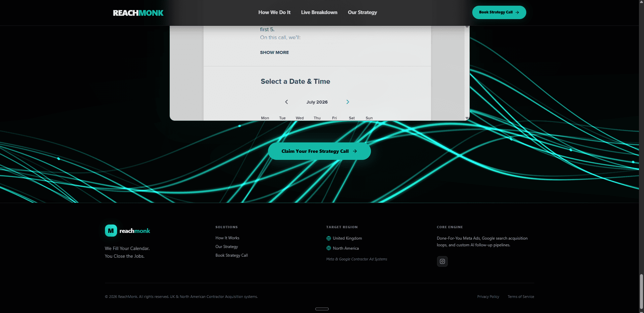Expand description with SHOW MORE
This screenshot has width=644, height=313.
pyautogui.click(x=274, y=53)
